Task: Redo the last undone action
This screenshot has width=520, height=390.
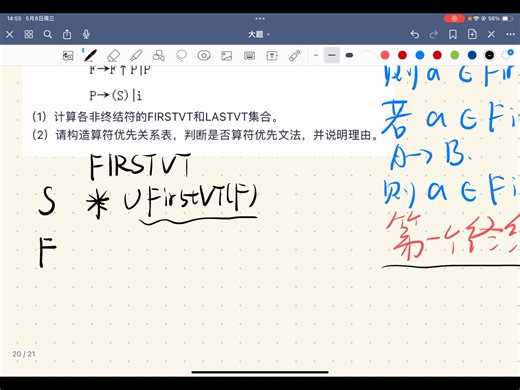Action: [434, 34]
